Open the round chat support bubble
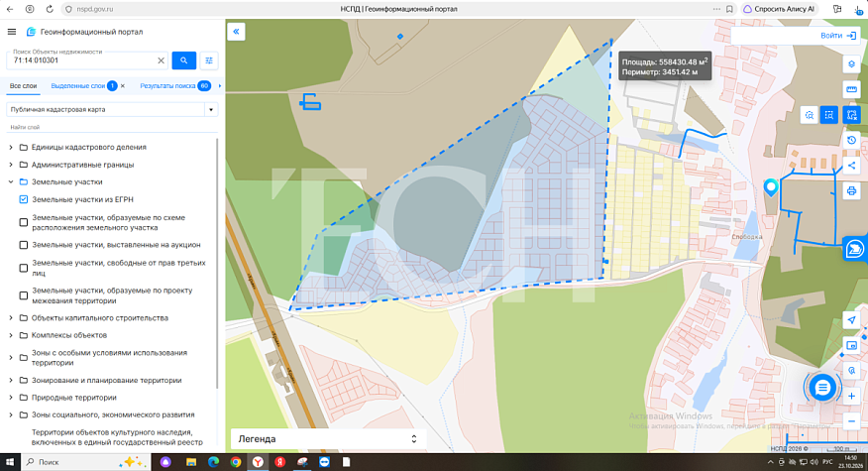868x471 pixels. pos(822,388)
